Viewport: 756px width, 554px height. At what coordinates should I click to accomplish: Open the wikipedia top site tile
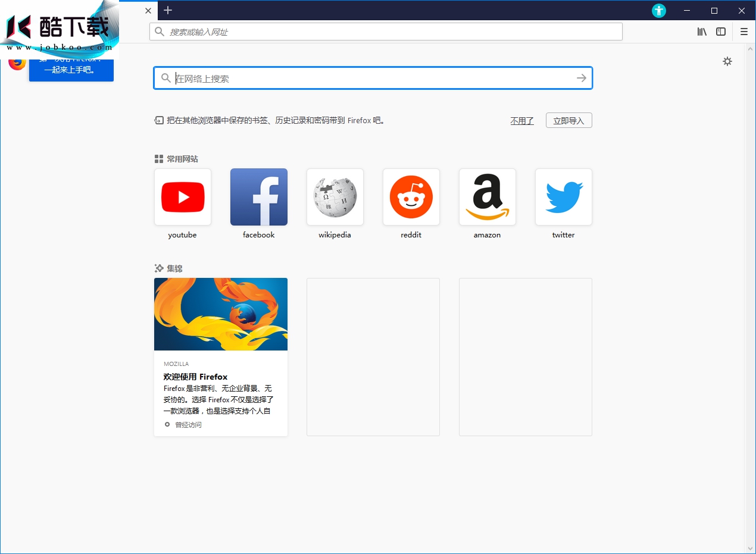pyautogui.click(x=335, y=197)
